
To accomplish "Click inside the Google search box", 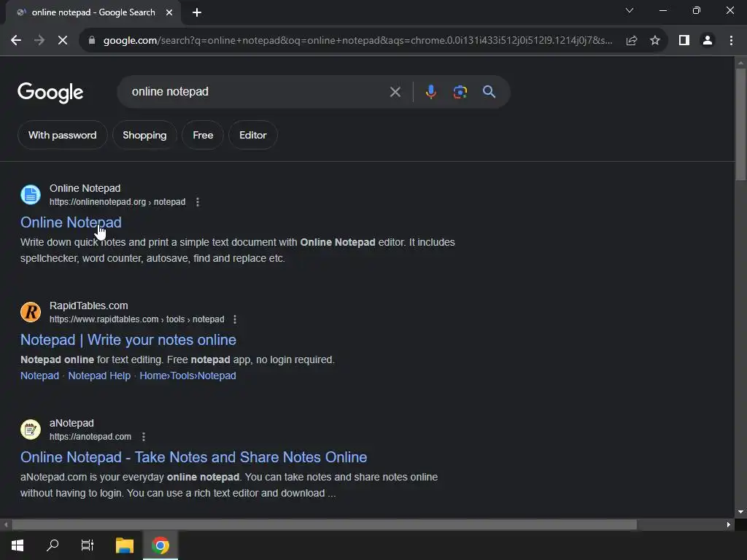I will pyautogui.click(x=258, y=92).
